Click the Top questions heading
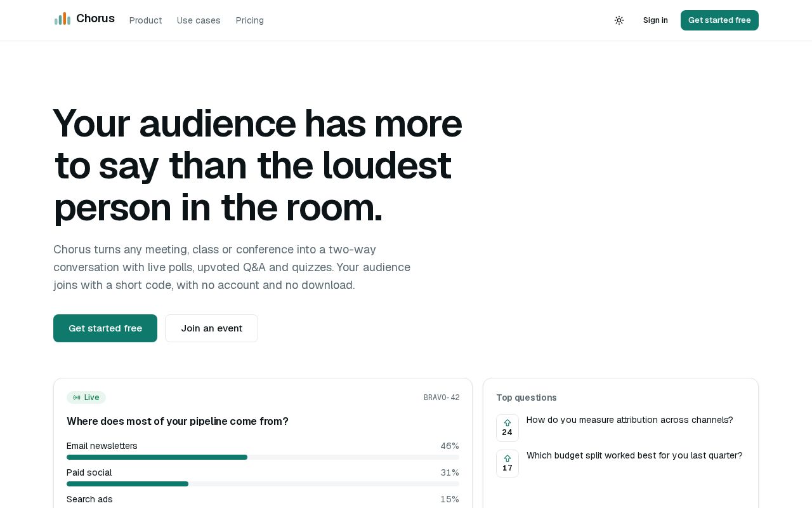Screen dimensions: 812x508 pyautogui.click(x=527, y=398)
